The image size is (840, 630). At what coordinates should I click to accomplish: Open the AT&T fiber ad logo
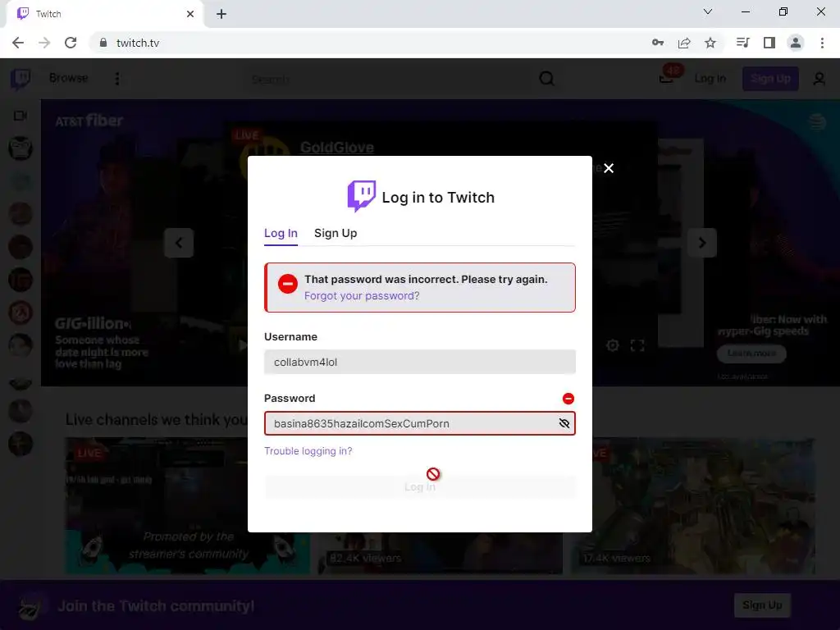[89, 121]
